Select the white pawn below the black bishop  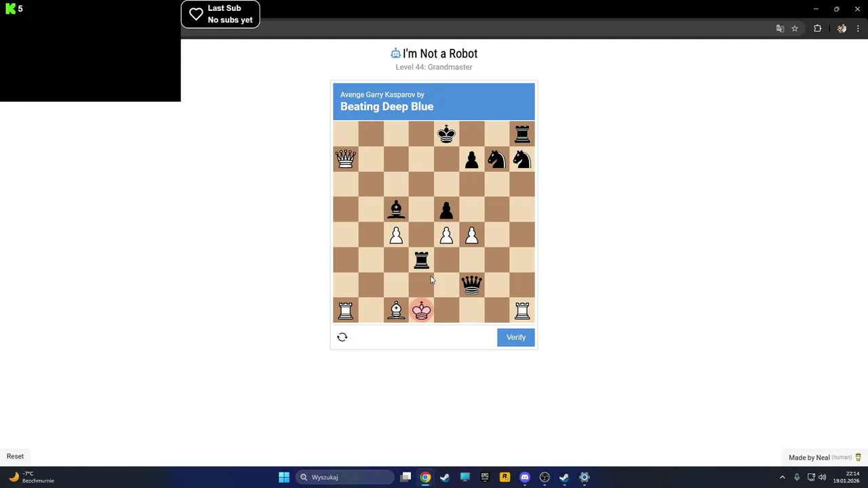[396, 235]
